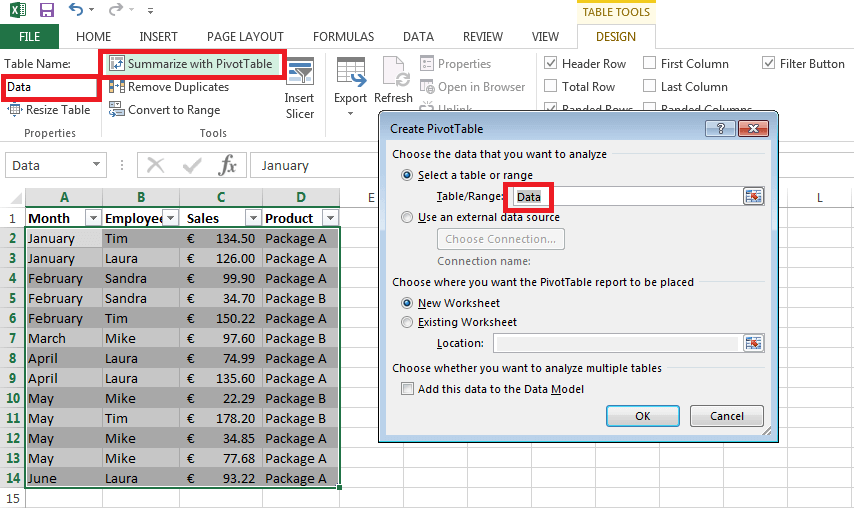Check Add this data to the Data Model
Viewport: 854px width, 508px height.
(x=407, y=389)
